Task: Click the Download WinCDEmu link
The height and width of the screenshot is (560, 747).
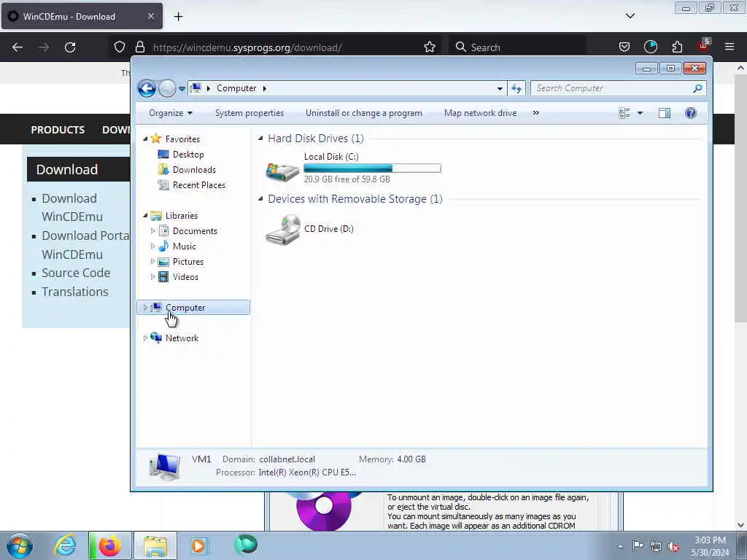Action: click(72, 207)
